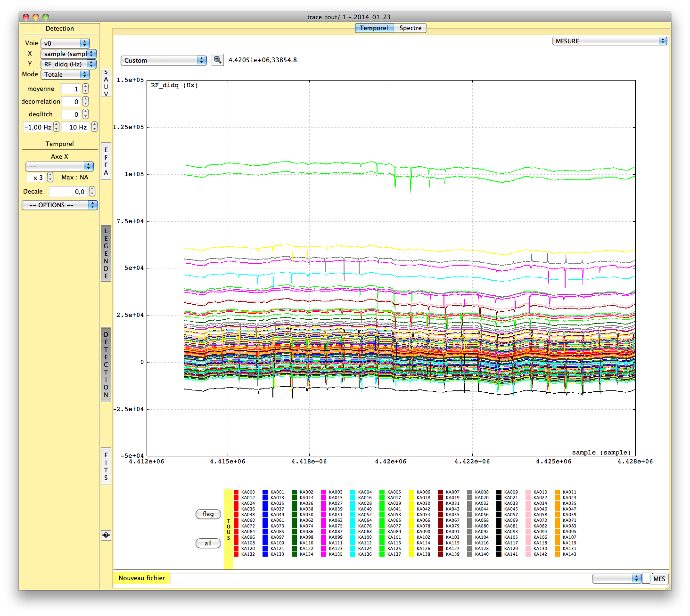Click the vertical EFFA erase button
The image size is (690, 616).
pos(106,161)
